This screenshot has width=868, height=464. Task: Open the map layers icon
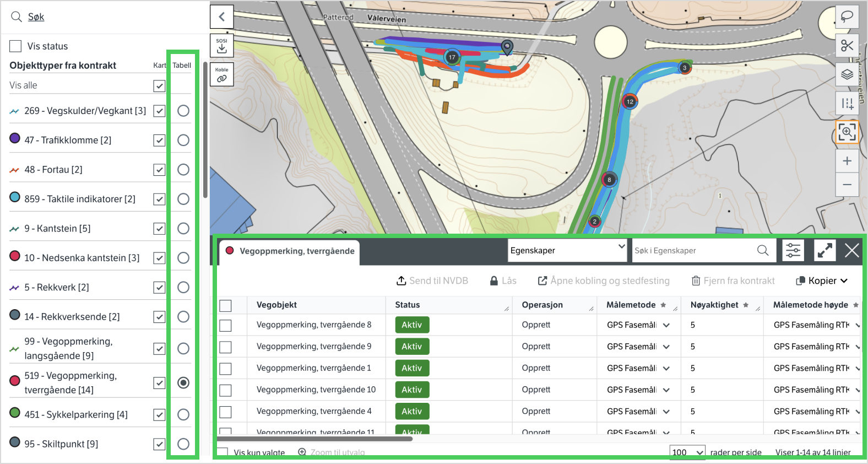click(x=847, y=74)
